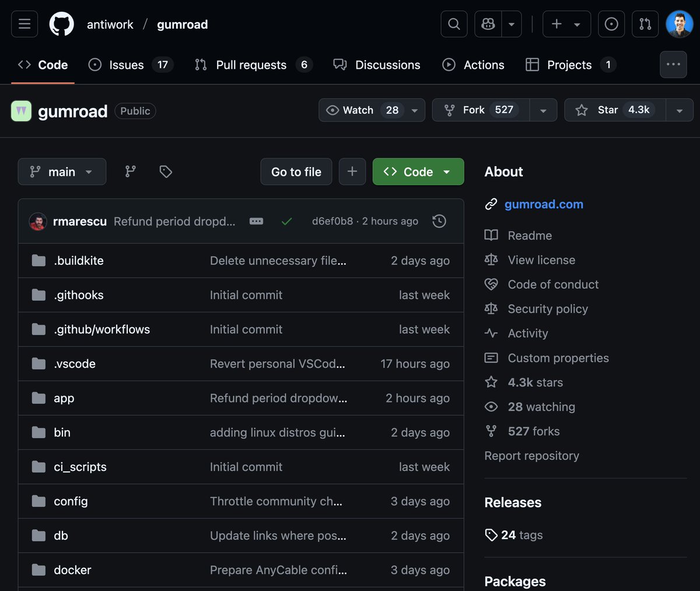700x591 pixels.
Task: Open the Throttle community ch... commit message
Action: click(276, 501)
